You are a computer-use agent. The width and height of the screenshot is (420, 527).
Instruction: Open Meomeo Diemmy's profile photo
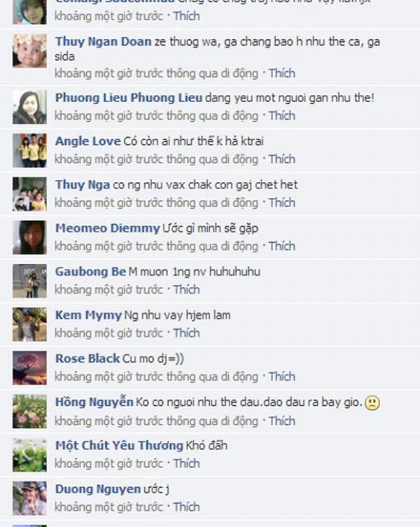click(30, 237)
